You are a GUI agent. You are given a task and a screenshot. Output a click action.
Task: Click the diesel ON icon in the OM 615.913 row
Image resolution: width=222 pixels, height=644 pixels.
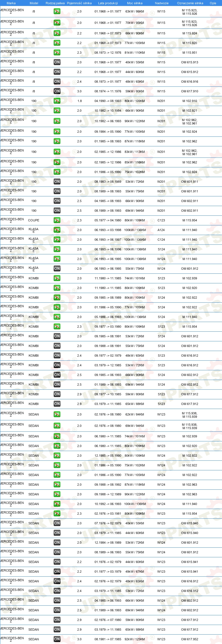click(57, 62)
